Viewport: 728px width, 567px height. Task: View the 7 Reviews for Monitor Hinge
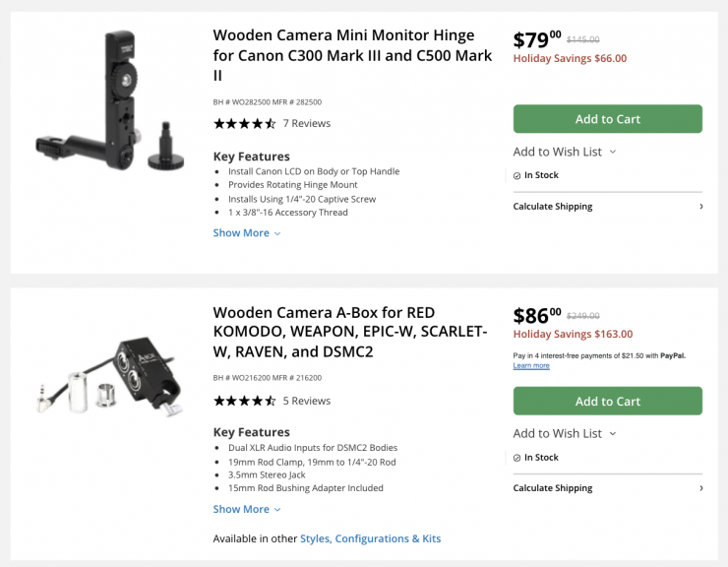(307, 124)
